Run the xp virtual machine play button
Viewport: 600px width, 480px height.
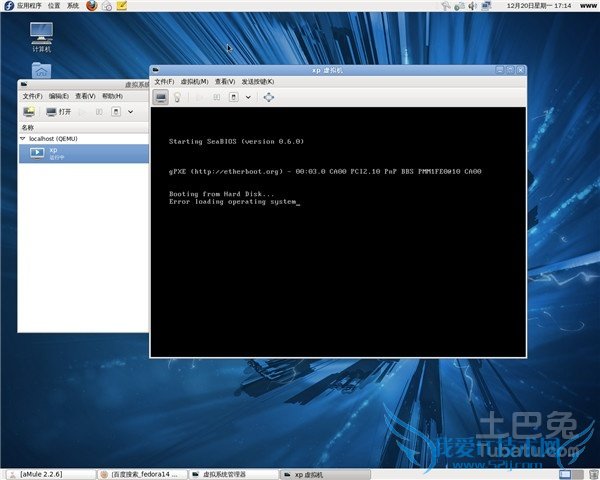click(x=199, y=97)
